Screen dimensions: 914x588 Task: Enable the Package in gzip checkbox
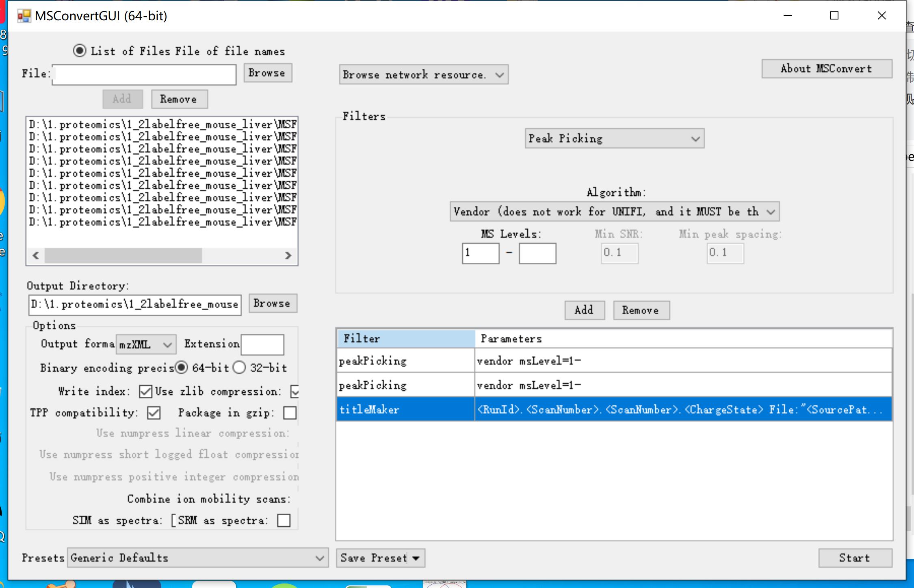[x=289, y=413]
